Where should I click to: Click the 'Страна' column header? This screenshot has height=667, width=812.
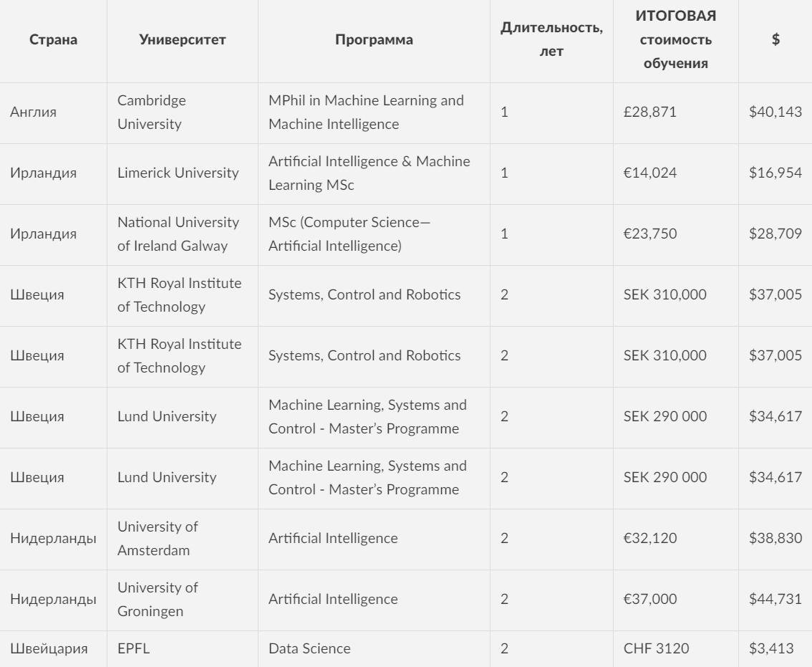[54, 40]
